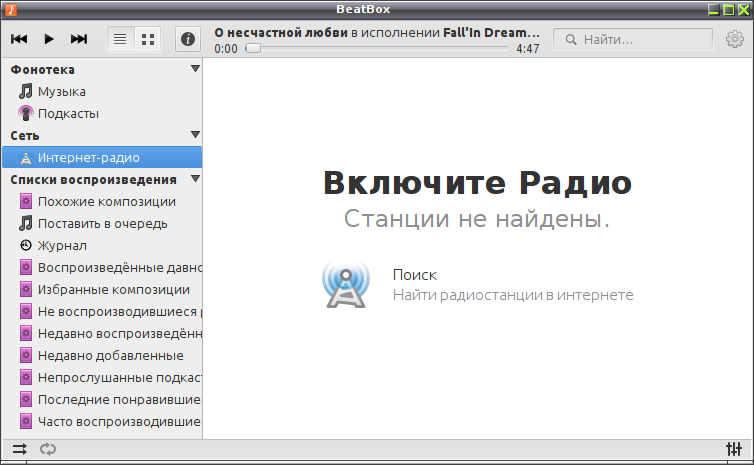This screenshot has width=754, height=465.
Task: Open the Воспроизведённые давно playlist
Action: click(x=102, y=267)
